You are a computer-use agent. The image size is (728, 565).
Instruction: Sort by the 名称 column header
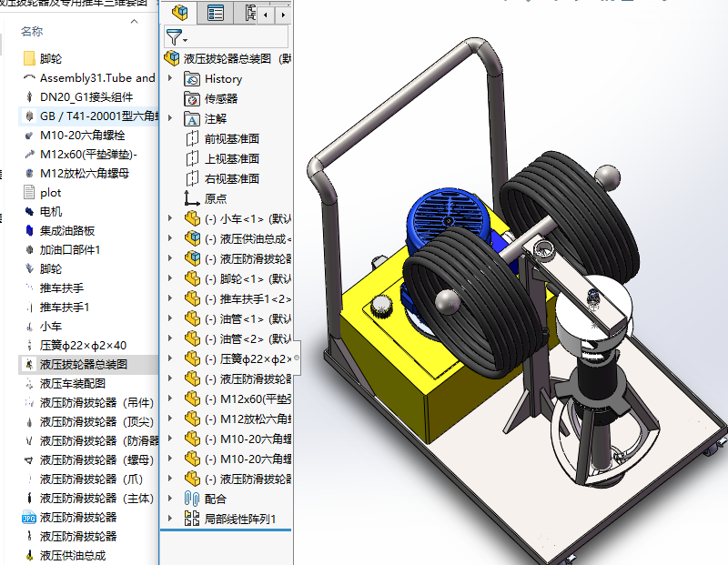point(32,32)
